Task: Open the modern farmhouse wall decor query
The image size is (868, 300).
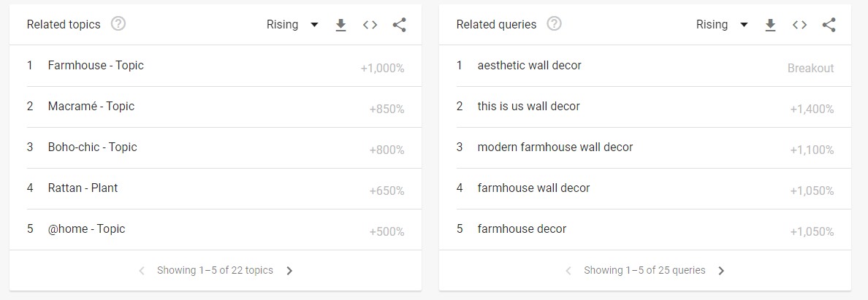Action: [555, 147]
